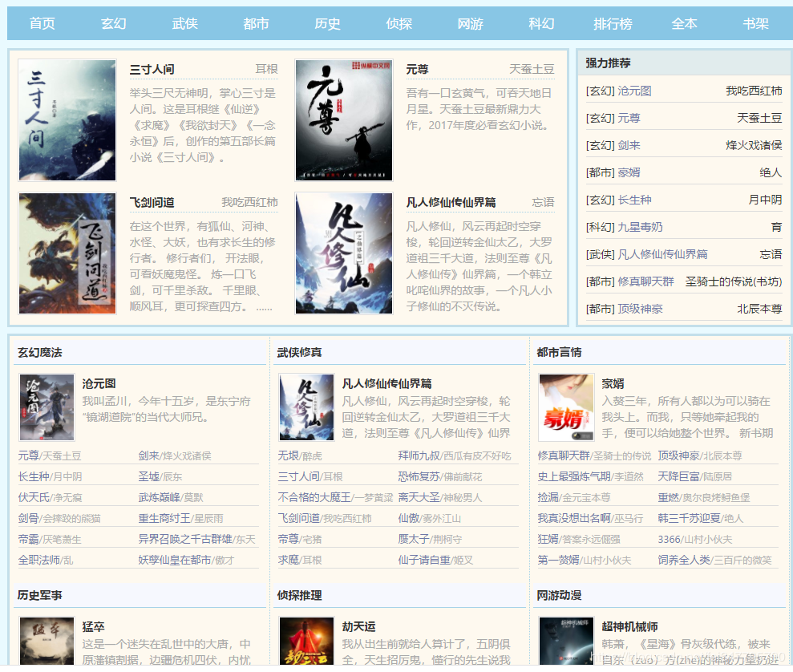Open the 豪婿 title in 都市言情

[x=613, y=384]
